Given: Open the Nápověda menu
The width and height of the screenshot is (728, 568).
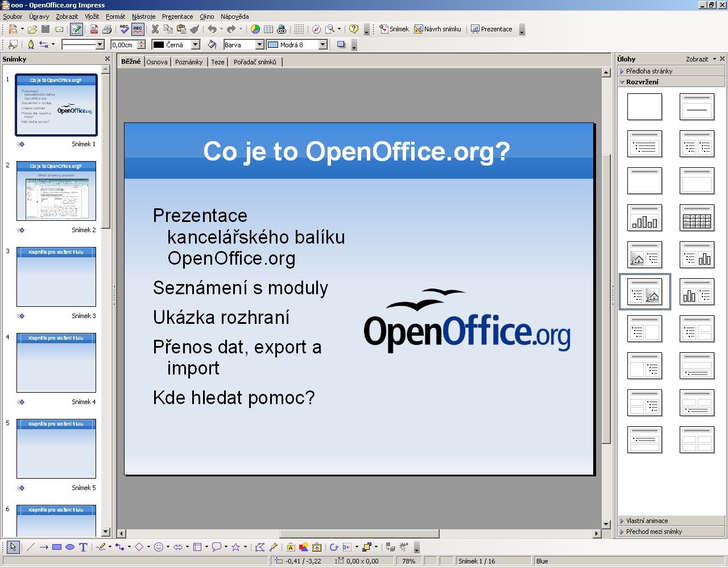Looking at the screenshot, I should coord(234,17).
